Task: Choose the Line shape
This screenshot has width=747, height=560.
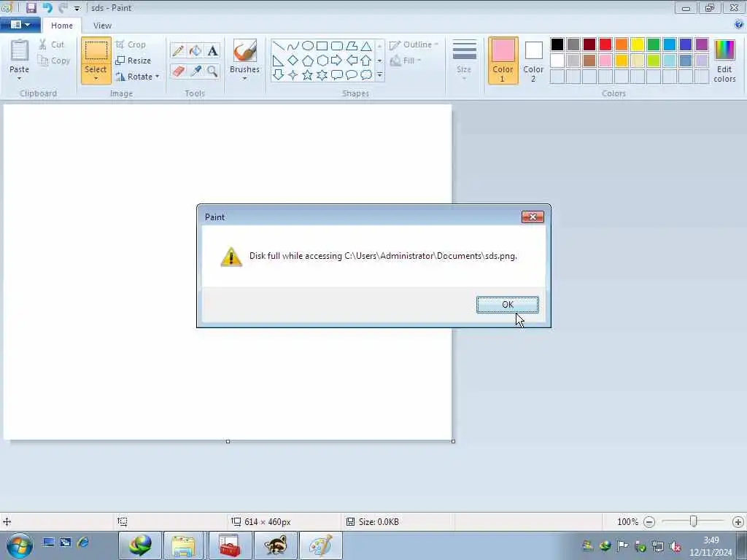Action: [x=279, y=46]
